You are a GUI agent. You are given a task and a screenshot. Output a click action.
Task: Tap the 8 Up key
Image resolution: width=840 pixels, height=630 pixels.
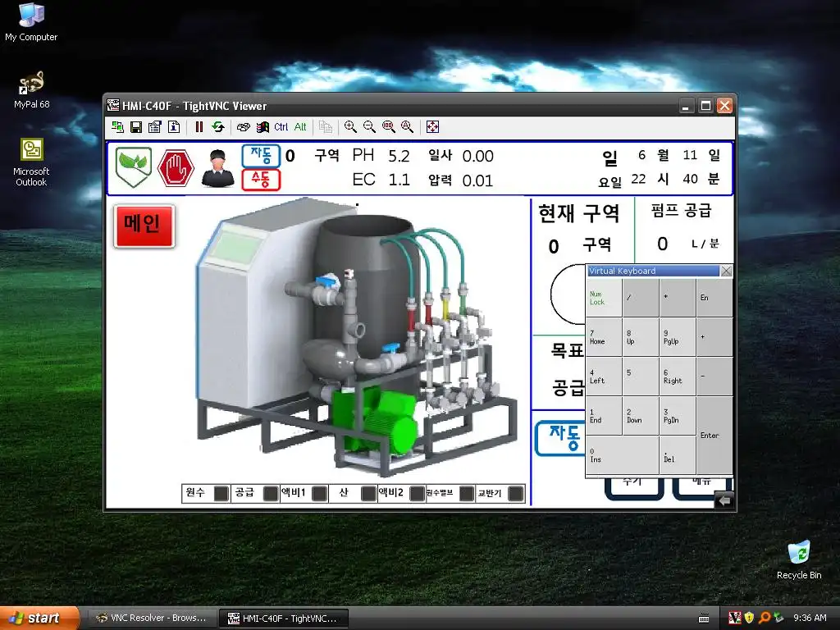click(641, 337)
